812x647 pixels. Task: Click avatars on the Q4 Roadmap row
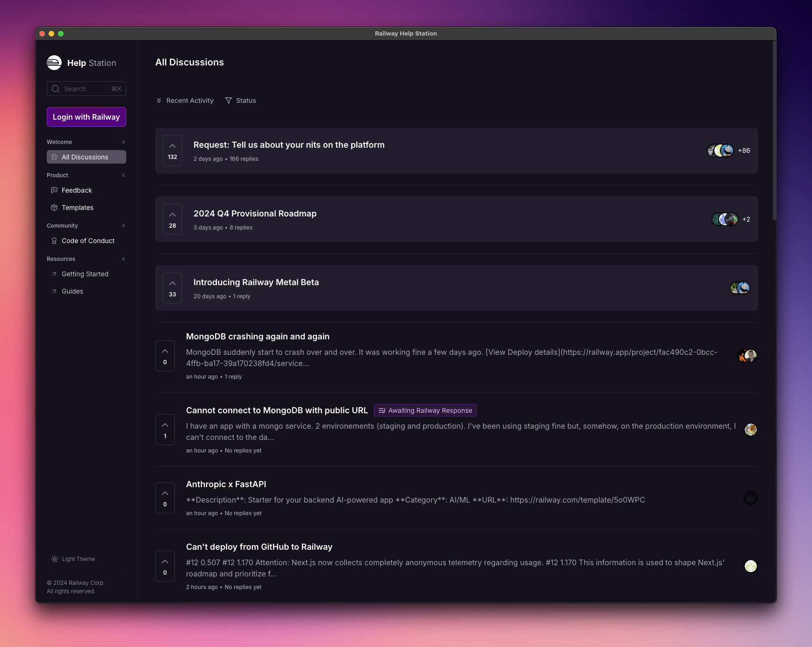tap(725, 219)
